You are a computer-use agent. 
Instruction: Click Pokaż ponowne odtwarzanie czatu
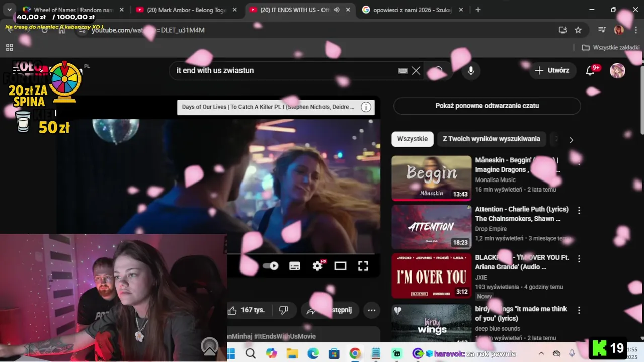pos(487,106)
